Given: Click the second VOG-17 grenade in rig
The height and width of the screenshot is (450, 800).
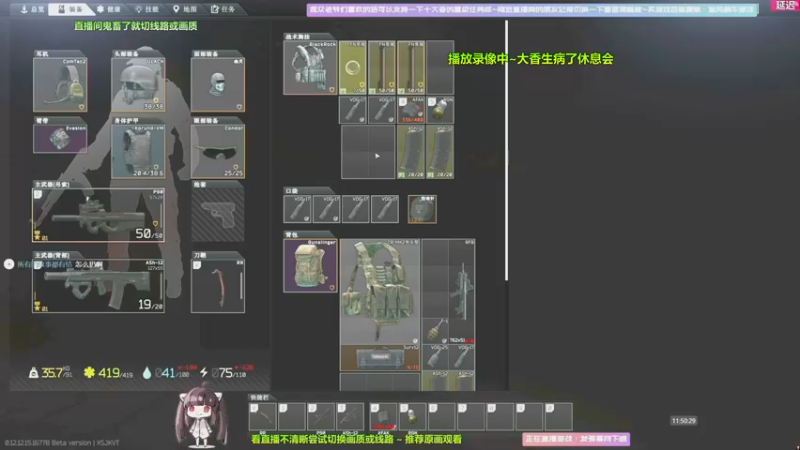Looking at the screenshot, I should click(x=382, y=110).
